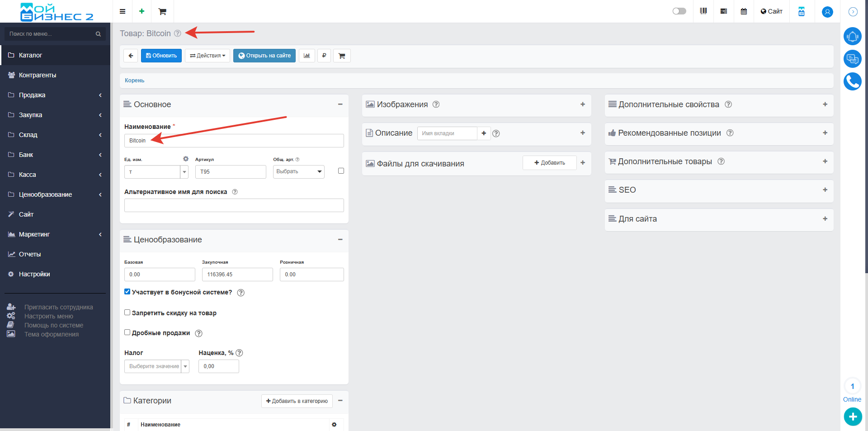The image size is (868, 431).
Task: Click Пригласить сотрудника link
Action: [59, 307]
